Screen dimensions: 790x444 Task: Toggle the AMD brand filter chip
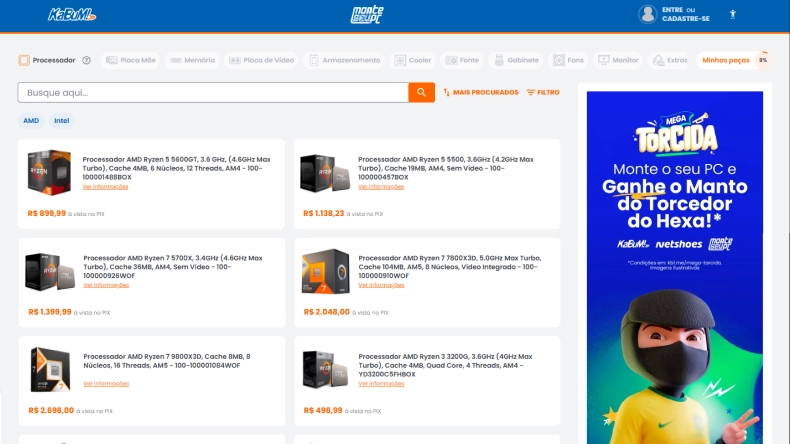pos(31,121)
